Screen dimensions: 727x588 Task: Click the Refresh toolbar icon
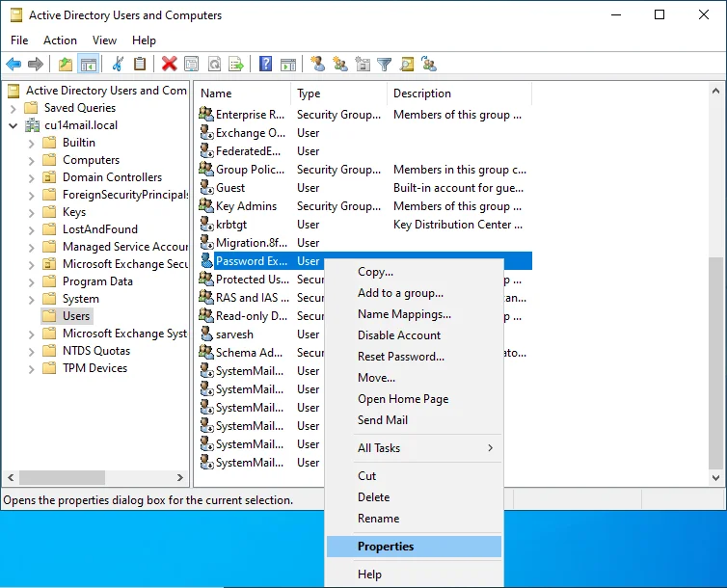(x=214, y=64)
